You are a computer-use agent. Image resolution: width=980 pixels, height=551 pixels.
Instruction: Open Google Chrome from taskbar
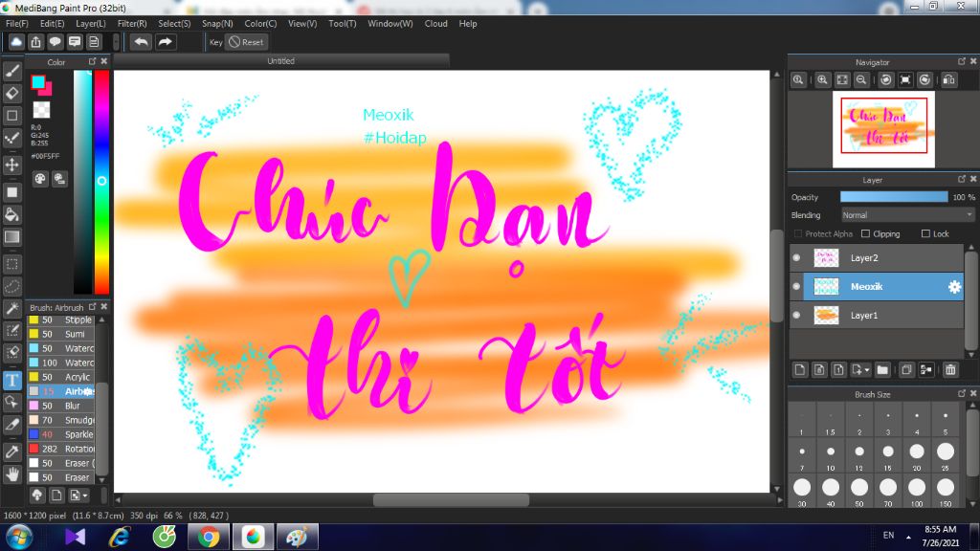coord(209,537)
